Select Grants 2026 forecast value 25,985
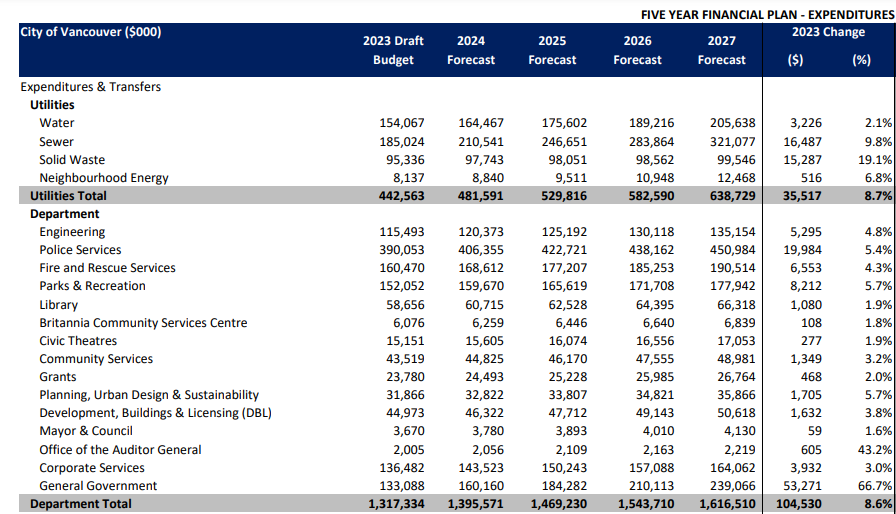 pos(655,377)
